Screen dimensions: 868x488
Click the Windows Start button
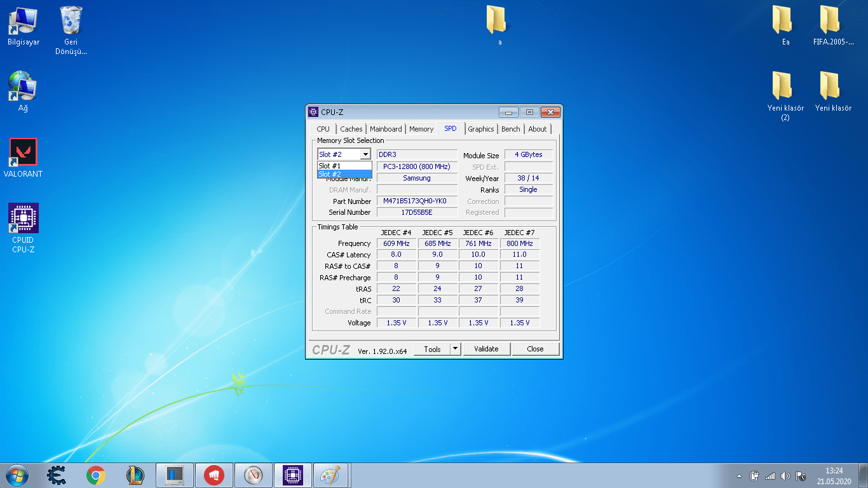click(17, 475)
